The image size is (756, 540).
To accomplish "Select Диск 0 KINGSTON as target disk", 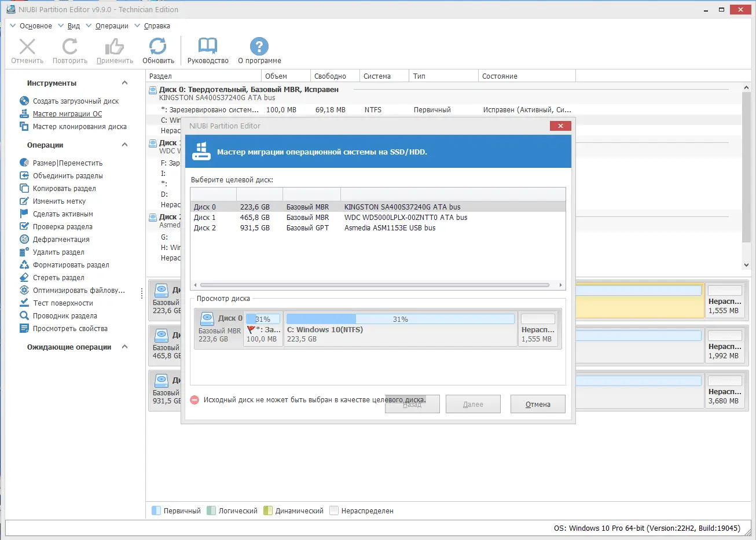I will (377, 207).
